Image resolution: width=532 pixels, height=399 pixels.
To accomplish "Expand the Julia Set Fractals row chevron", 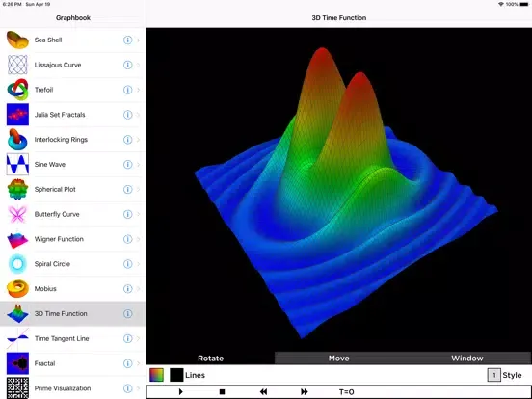I will 138,115.
